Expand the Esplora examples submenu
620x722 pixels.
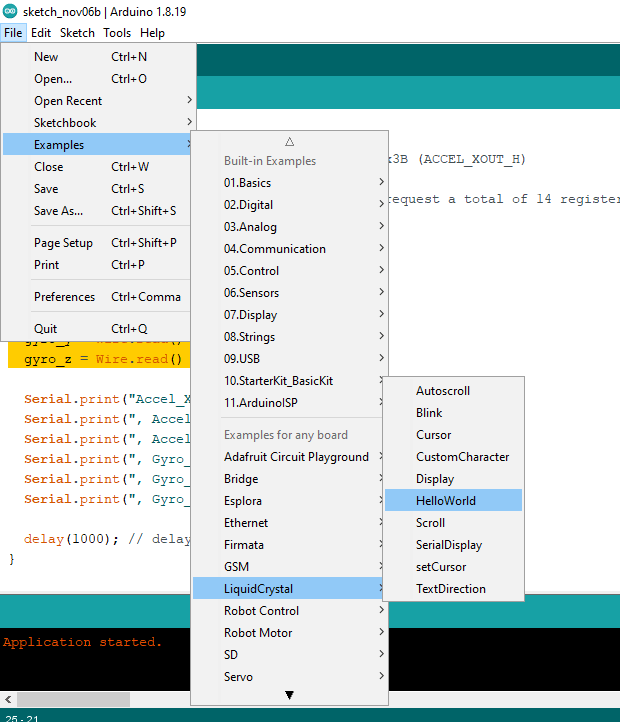click(288, 501)
